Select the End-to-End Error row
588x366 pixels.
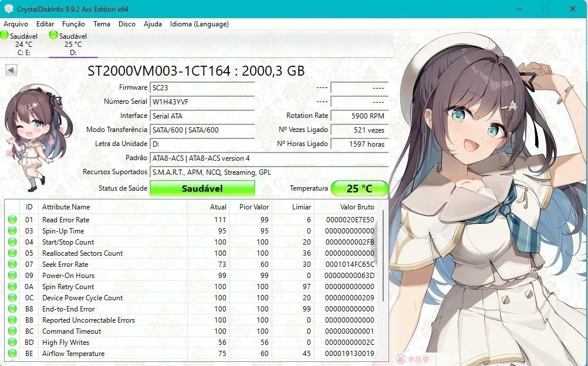coord(191,309)
